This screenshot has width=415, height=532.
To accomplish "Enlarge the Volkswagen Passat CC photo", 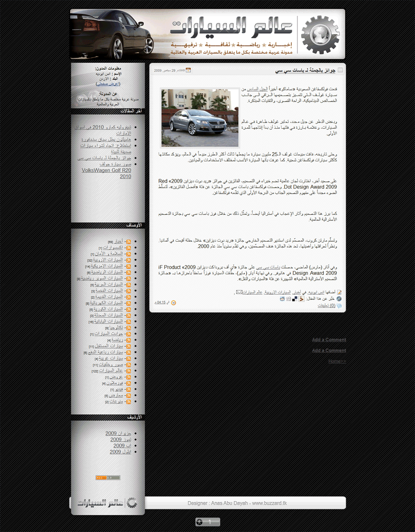I will [200, 118].
